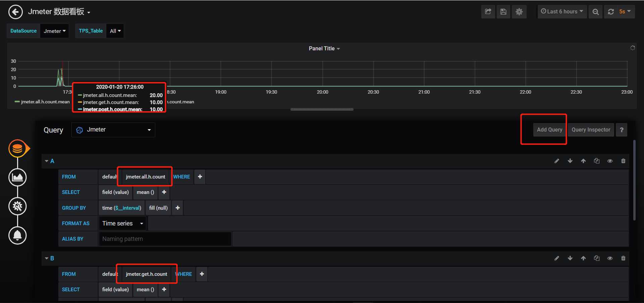Share the dashboard
The width and height of the screenshot is (644, 303).
tap(488, 12)
